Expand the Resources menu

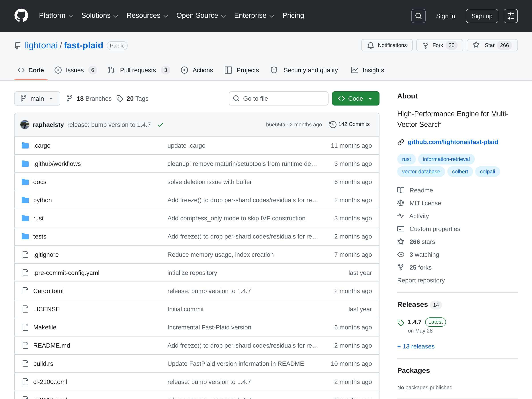coord(147,16)
